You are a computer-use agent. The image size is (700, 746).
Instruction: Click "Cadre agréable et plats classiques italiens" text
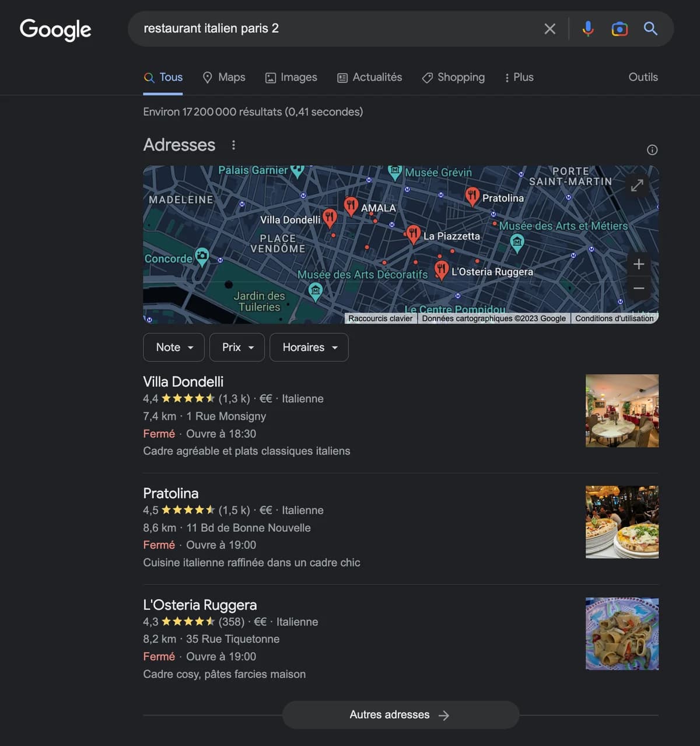coord(247,451)
